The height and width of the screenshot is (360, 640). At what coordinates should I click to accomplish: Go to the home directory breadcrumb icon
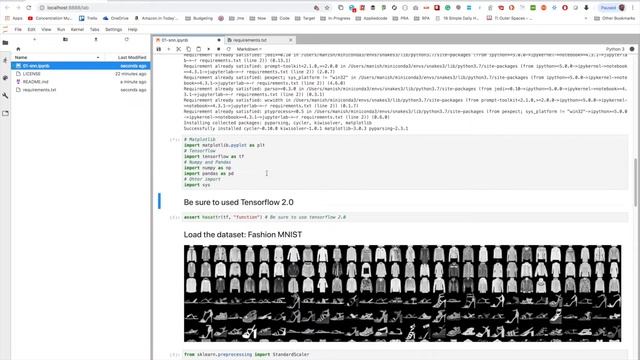click(18, 49)
